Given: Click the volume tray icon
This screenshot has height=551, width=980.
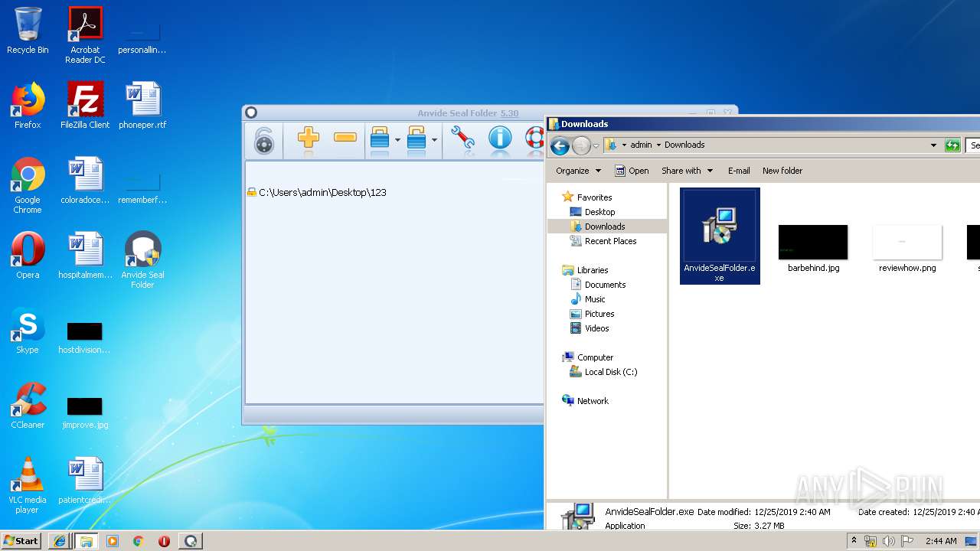Looking at the screenshot, I should tap(889, 541).
